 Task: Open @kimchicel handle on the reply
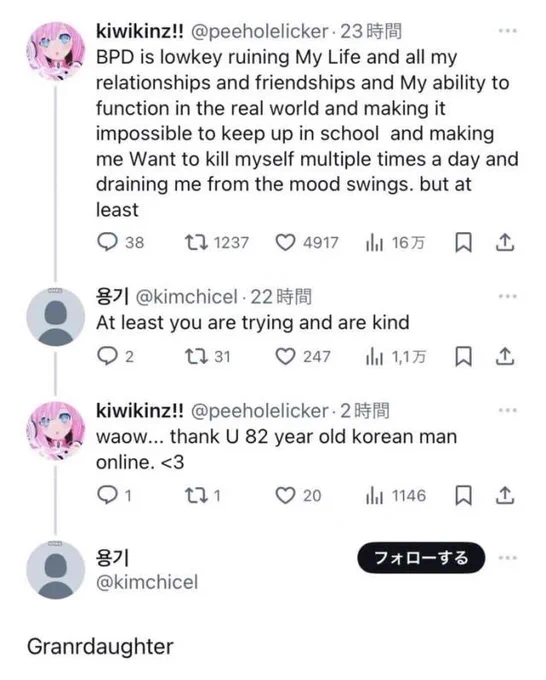186,297
